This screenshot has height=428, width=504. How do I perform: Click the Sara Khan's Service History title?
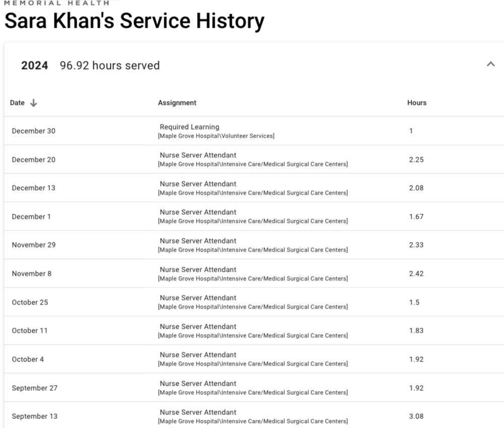pos(134,21)
